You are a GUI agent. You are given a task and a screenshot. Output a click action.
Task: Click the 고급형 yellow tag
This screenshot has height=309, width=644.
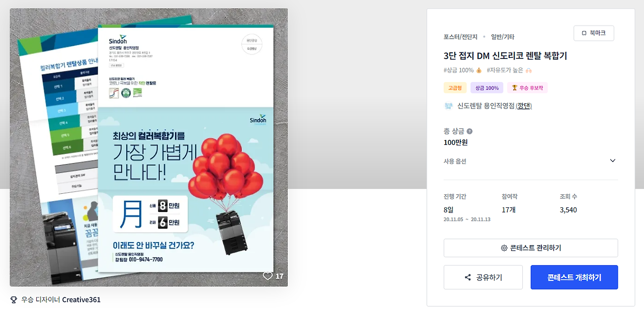tap(455, 88)
